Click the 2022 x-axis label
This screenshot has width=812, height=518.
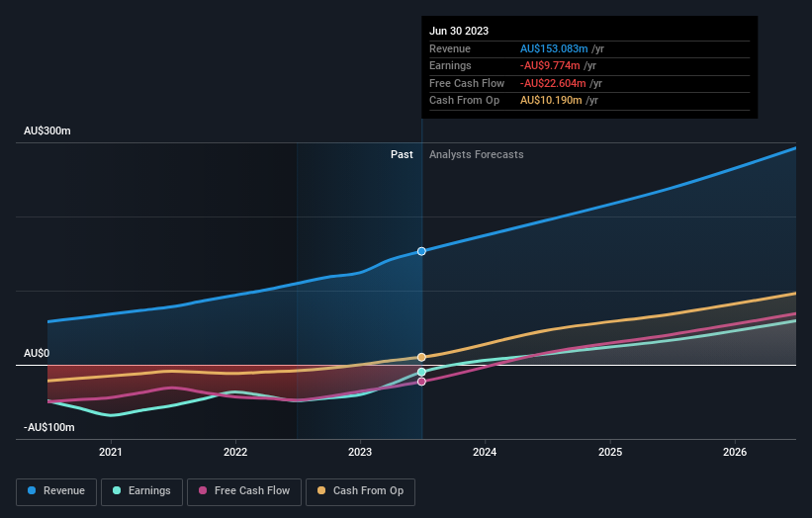[235, 452]
